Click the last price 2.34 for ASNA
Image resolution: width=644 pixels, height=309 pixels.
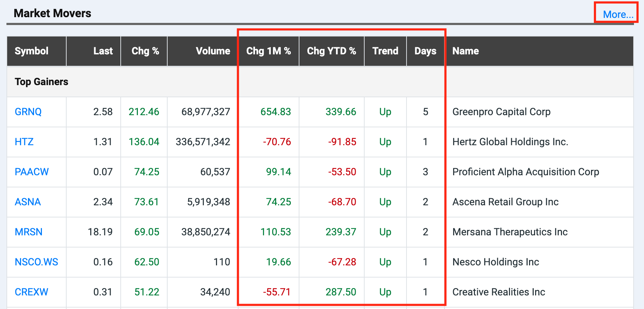point(103,202)
